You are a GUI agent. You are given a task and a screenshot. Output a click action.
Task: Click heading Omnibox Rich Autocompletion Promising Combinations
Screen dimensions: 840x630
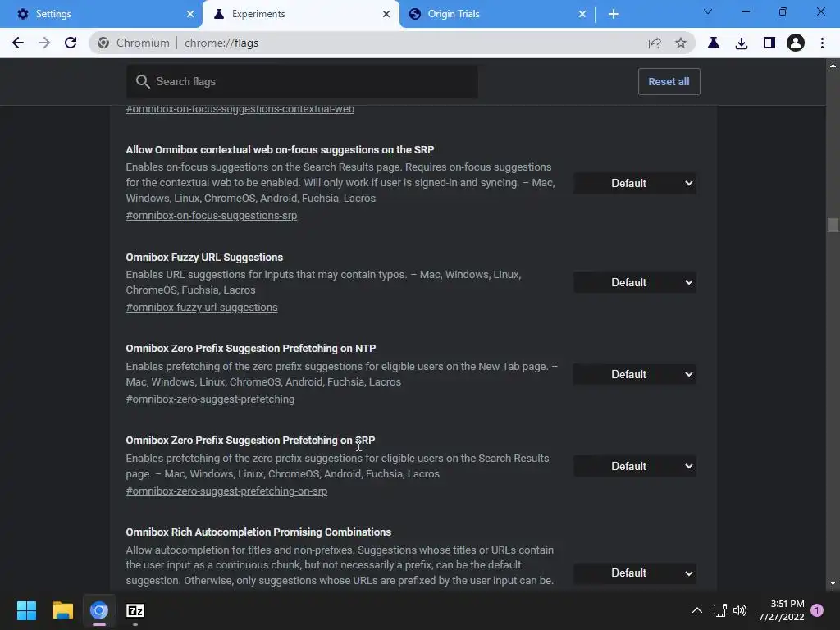click(258, 532)
